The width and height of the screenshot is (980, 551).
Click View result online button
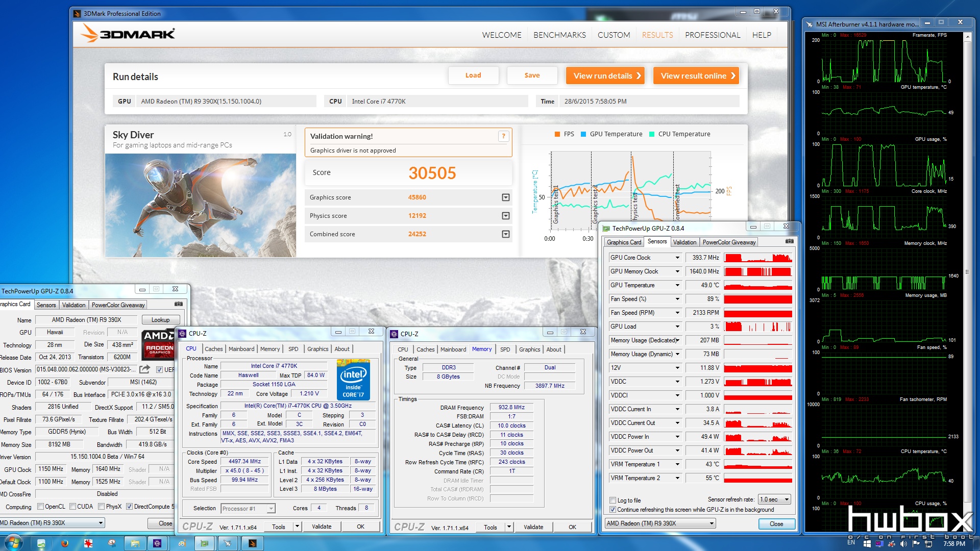pyautogui.click(x=696, y=76)
